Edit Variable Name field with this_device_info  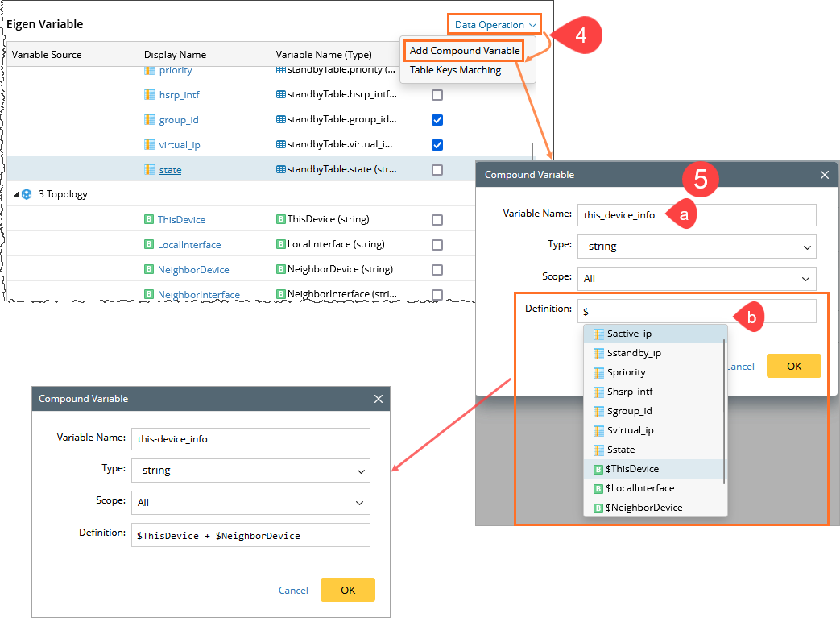tap(697, 215)
